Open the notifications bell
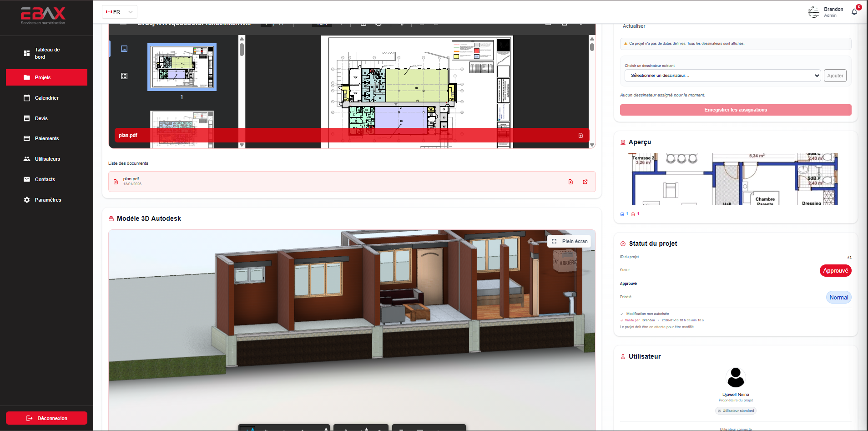Image resolution: width=868 pixels, height=431 pixels. pyautogui.click(x=854, y=12)
